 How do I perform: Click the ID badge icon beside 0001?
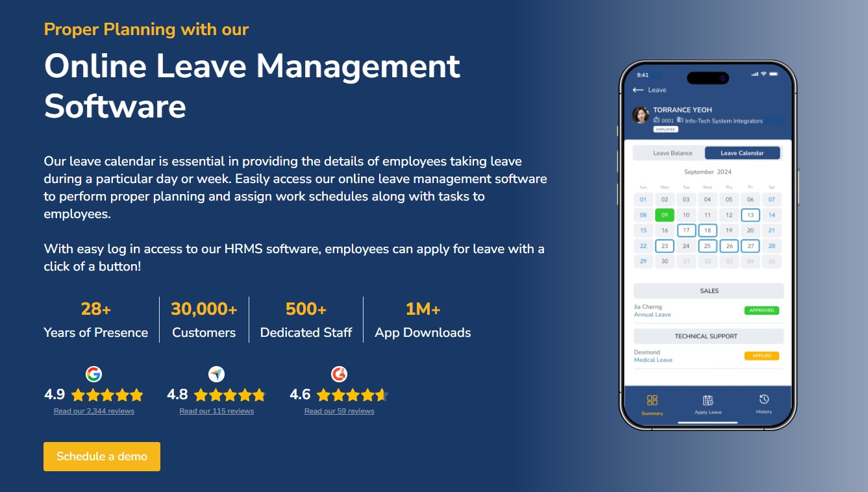pyautogui.click(x=657, y=120)
